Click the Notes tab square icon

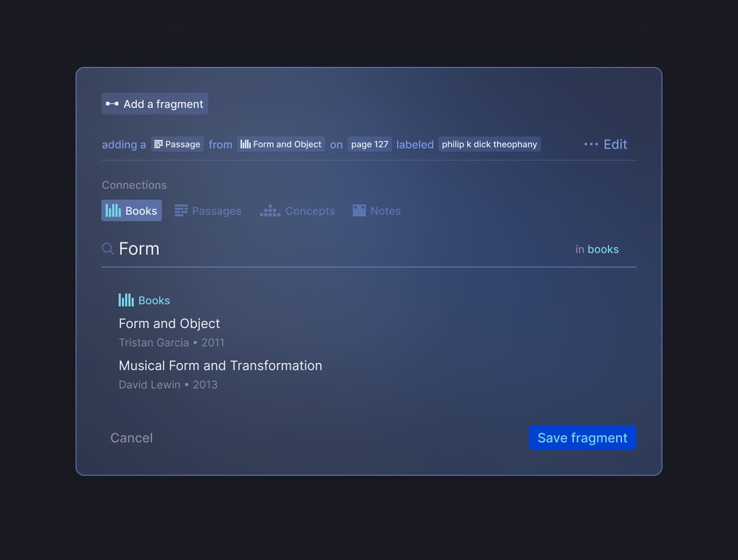[359, 210]
